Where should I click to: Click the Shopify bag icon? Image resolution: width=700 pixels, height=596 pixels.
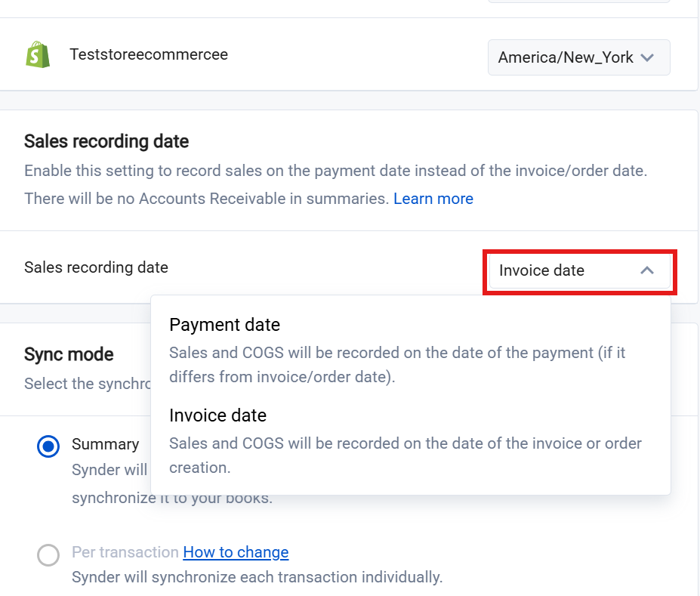point(38,55)
